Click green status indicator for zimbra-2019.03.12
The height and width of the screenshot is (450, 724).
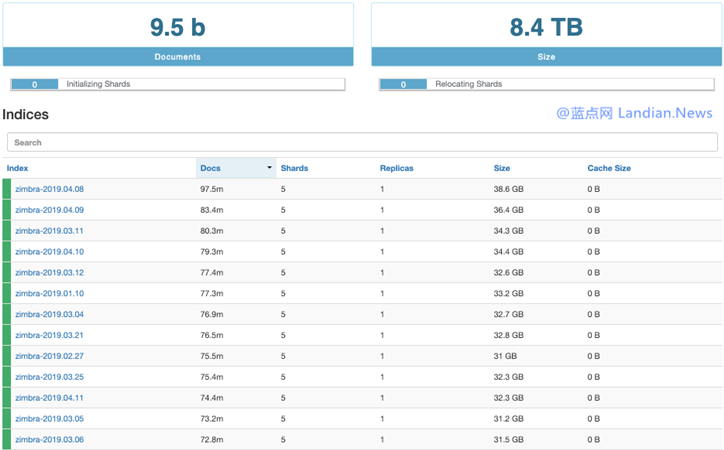[7, 273]
